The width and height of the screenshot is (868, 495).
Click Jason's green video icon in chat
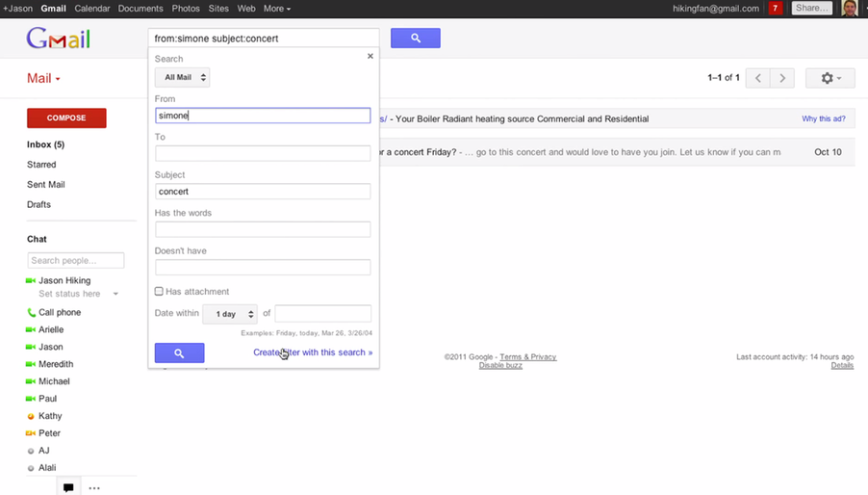[31, 347]
